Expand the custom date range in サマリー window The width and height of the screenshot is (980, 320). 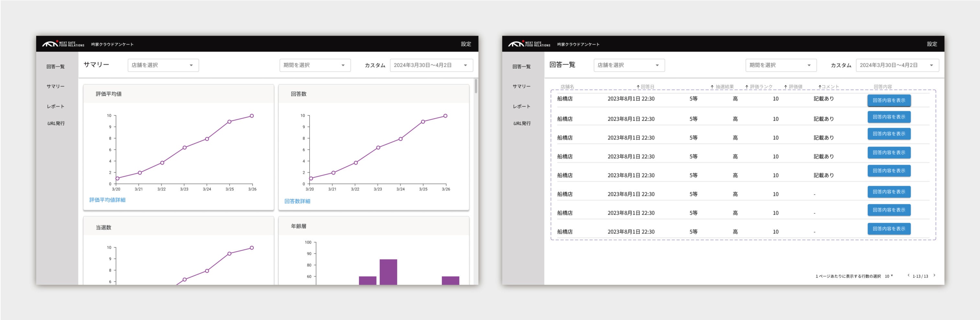[x=432, y=65]
